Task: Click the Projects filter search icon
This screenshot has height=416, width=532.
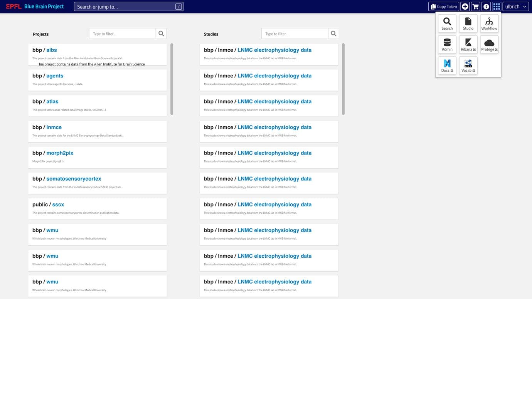Action: pos(161,34)
